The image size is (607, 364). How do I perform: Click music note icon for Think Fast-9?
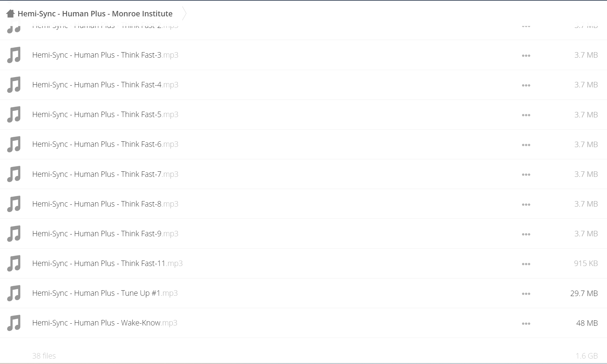pyautogui.click(x=14, y=234)
